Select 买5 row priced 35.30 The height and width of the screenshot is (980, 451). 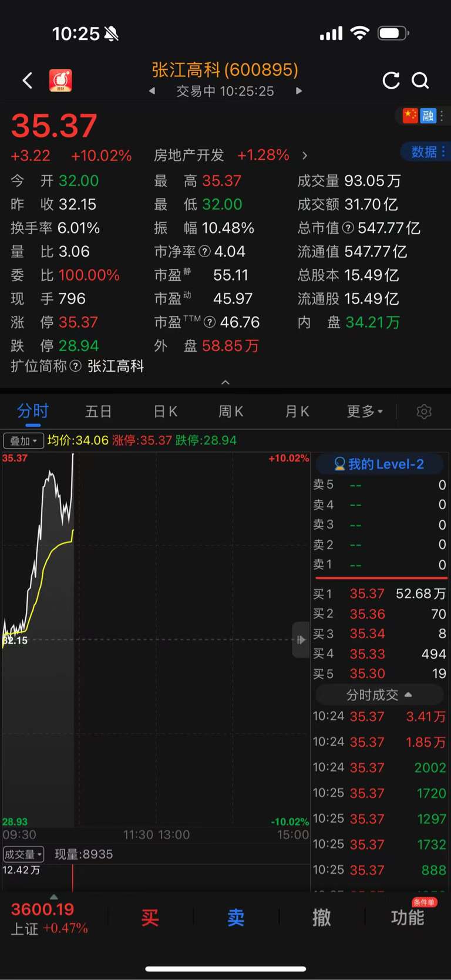tap(379, 673)
